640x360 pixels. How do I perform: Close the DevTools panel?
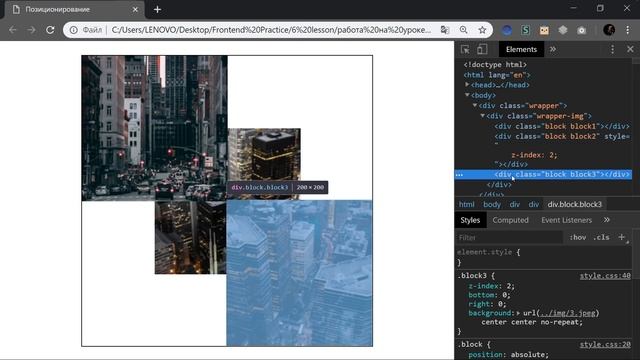point(630,49)
